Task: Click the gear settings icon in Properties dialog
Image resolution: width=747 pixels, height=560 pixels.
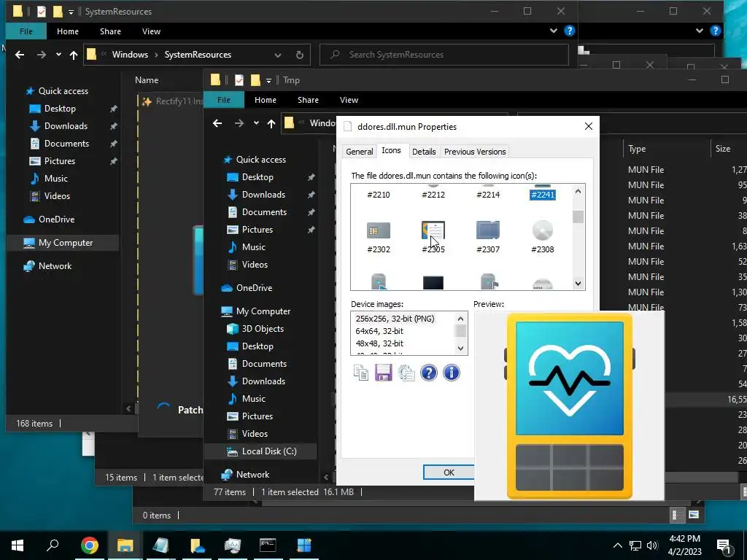Action: coord(406,373)
